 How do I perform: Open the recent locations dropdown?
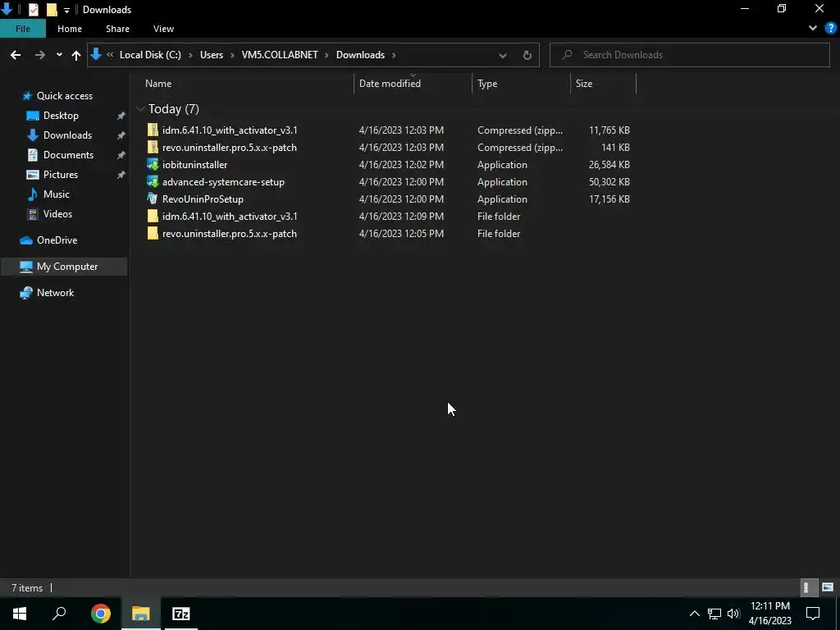coord(59,55)
